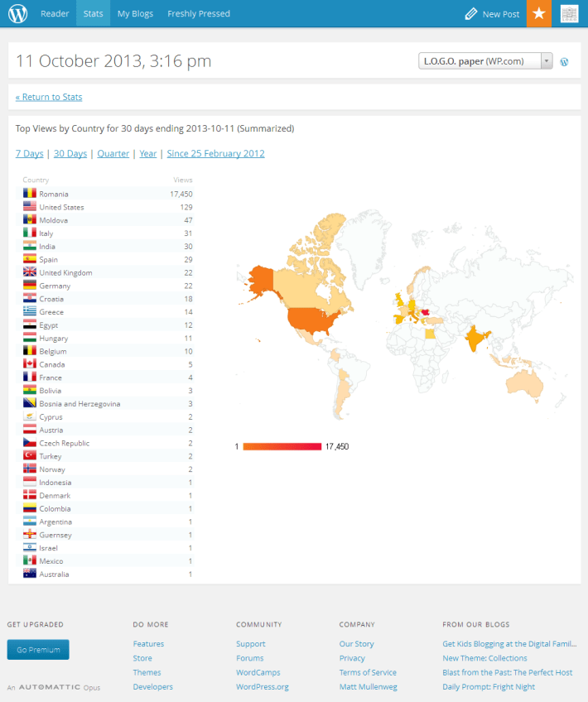Select the 30 Days period link
Screen dimensions: 588x702
[x=70, y=154]
